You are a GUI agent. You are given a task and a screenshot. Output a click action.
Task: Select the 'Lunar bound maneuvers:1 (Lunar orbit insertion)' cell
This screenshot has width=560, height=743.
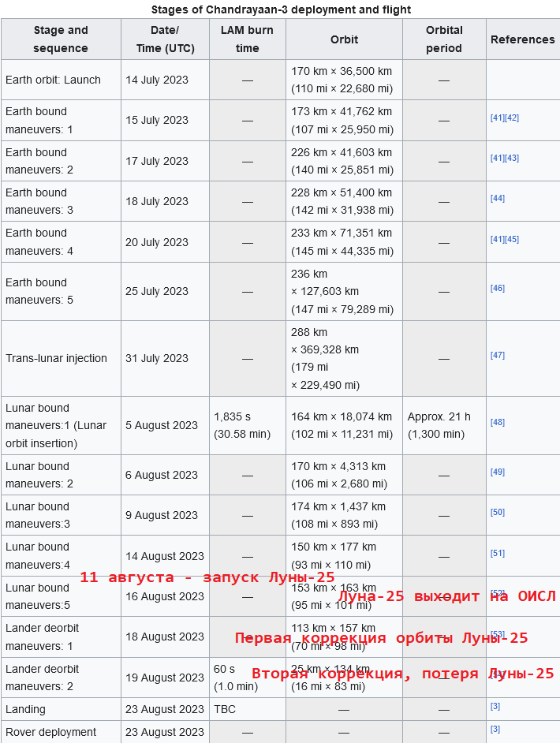61,425
